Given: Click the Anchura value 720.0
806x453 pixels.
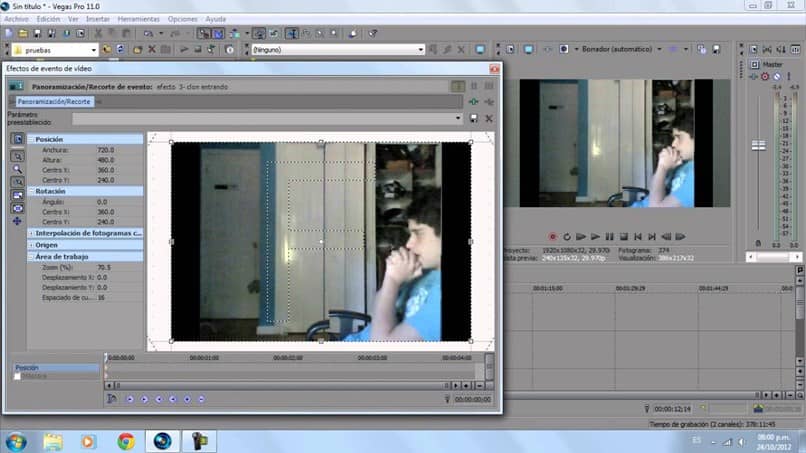Looking at the screenshot, I should (106, 150).
